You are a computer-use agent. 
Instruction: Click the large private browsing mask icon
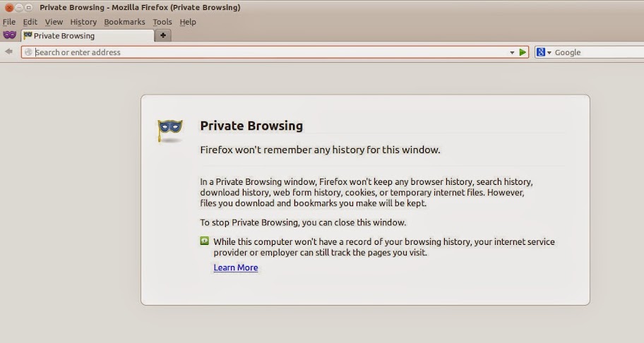coord(170,131)
